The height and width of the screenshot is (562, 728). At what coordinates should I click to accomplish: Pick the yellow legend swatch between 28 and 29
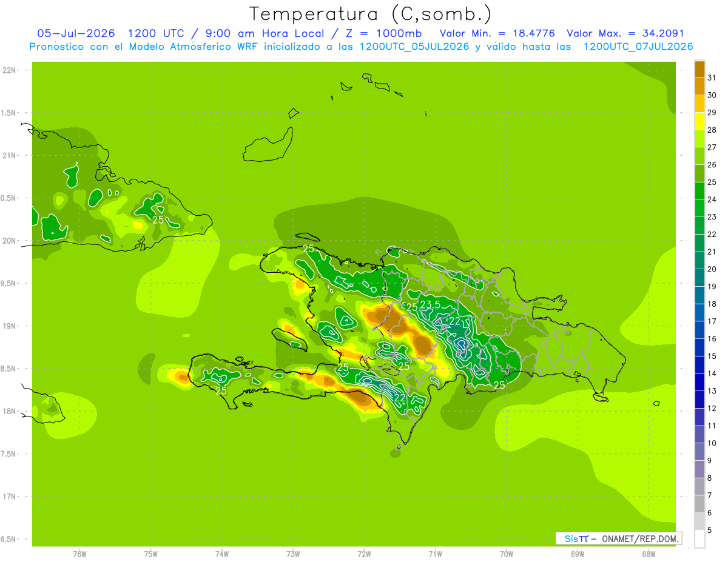point(699,121)
